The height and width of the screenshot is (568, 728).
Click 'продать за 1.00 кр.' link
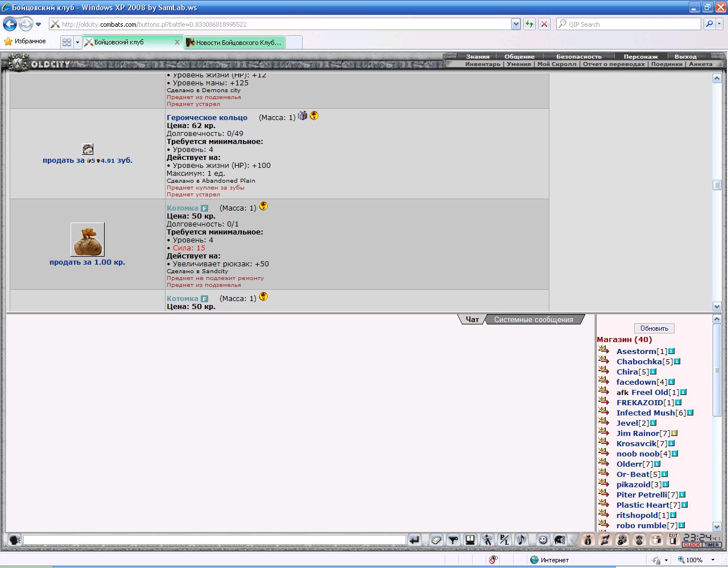(87, 262)
